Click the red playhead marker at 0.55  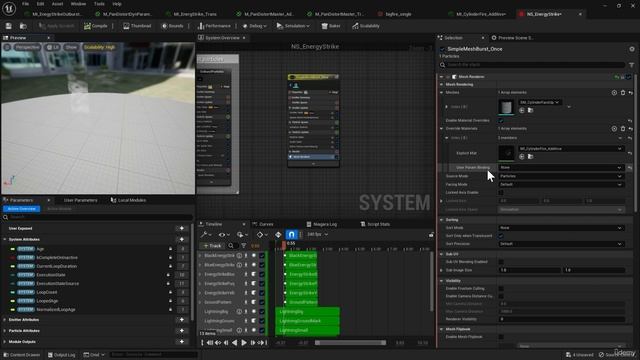point(284,244)
